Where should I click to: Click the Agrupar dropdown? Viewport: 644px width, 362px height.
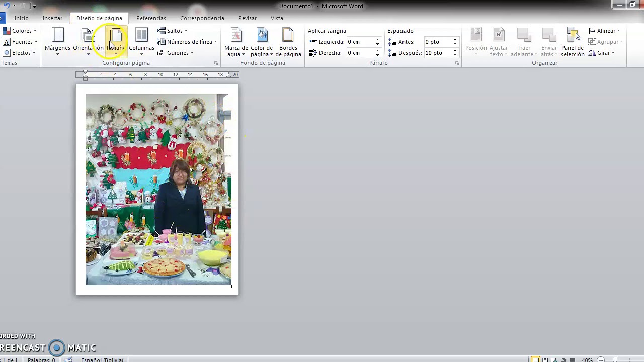[606, 42]
